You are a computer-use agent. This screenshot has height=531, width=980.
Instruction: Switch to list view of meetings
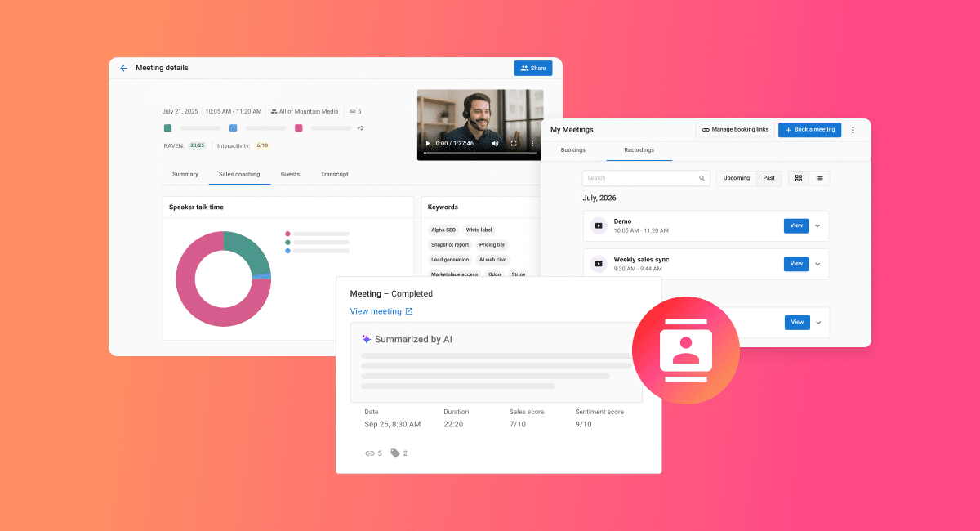click(819, 178)
